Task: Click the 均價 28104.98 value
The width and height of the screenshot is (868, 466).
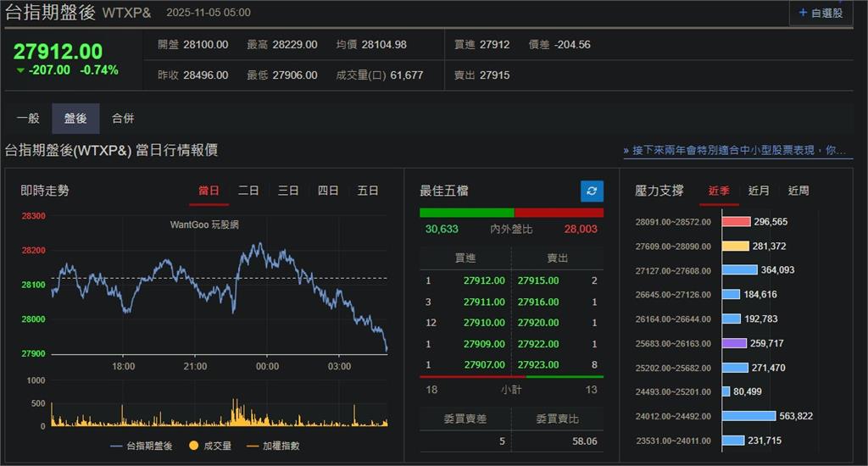Action: (384, 45)
